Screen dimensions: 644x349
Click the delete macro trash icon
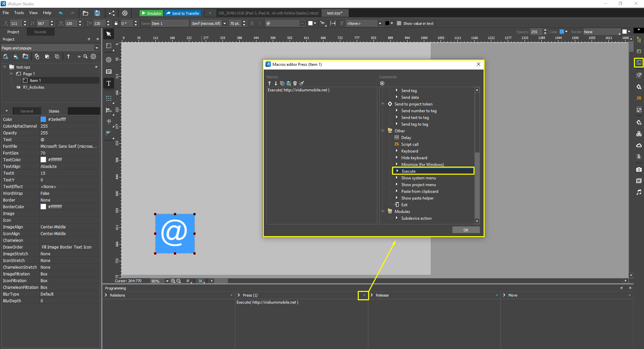click(295, 83)
